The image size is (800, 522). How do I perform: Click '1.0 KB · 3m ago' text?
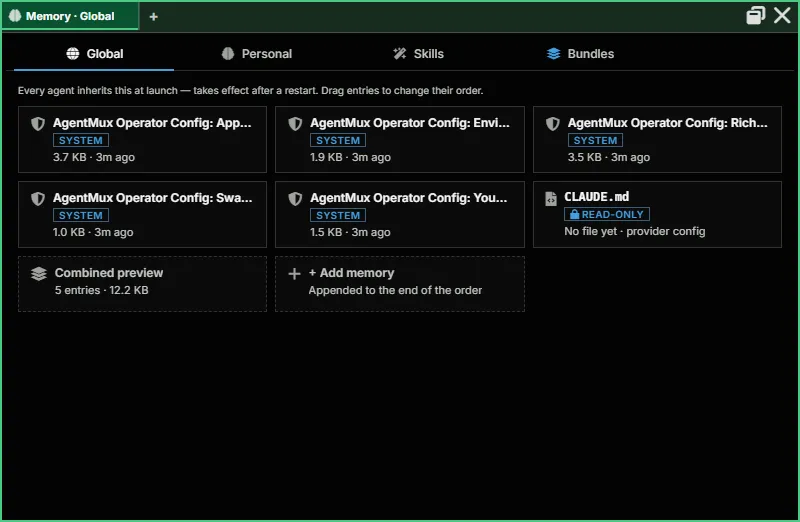click(93, 232)
